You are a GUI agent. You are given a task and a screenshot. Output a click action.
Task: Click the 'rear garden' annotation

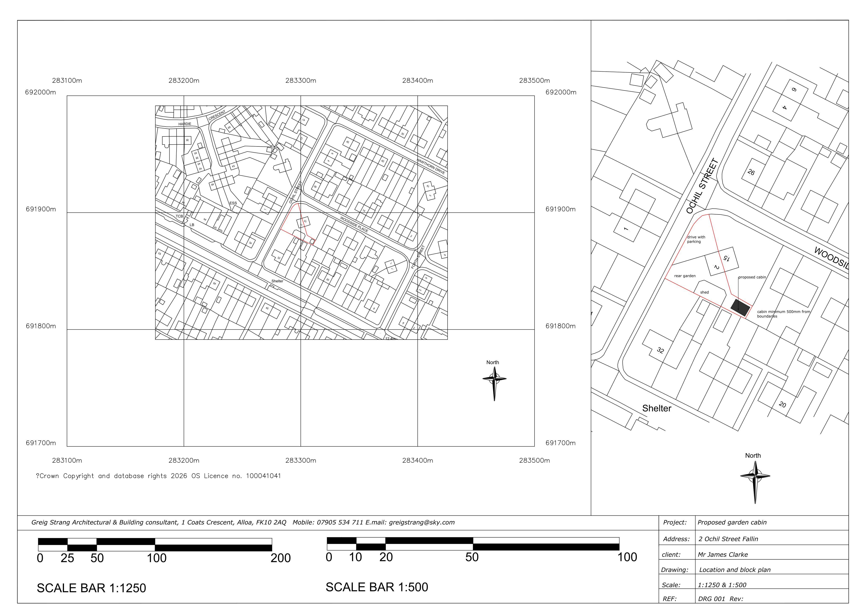(685, 276)
